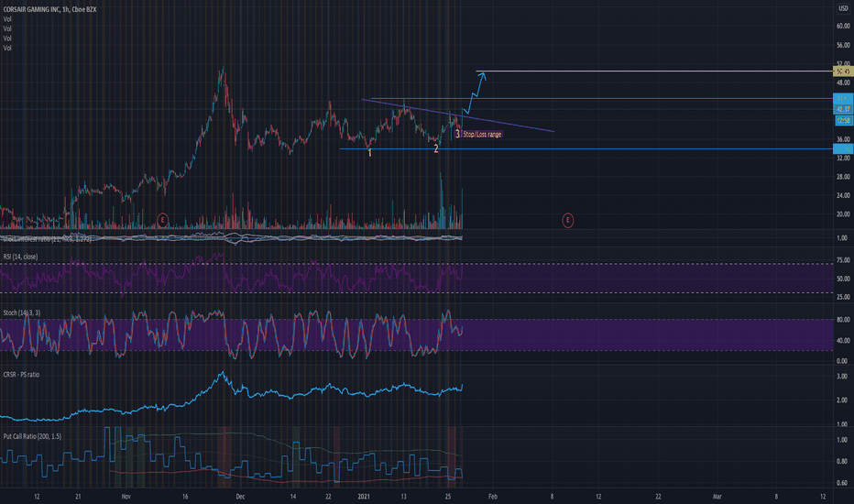
Task: Click the yellow target price label
Action: pyautogui.click(x=843, y=71)
